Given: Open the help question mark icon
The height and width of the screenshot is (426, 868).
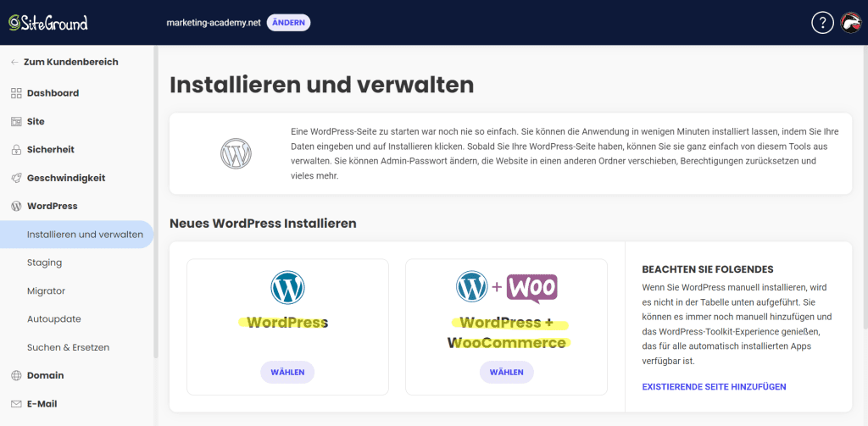Looking at the screenshot, I should 822,23.
